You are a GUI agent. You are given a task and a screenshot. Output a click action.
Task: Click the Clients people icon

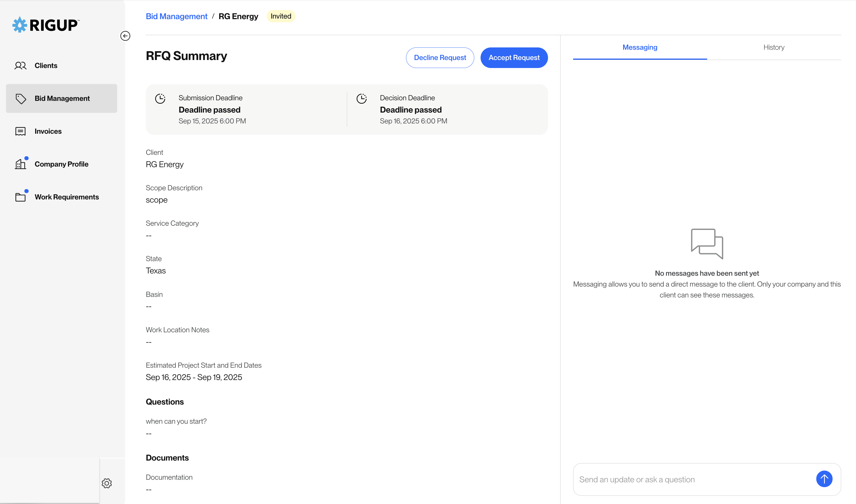(20, 65)
